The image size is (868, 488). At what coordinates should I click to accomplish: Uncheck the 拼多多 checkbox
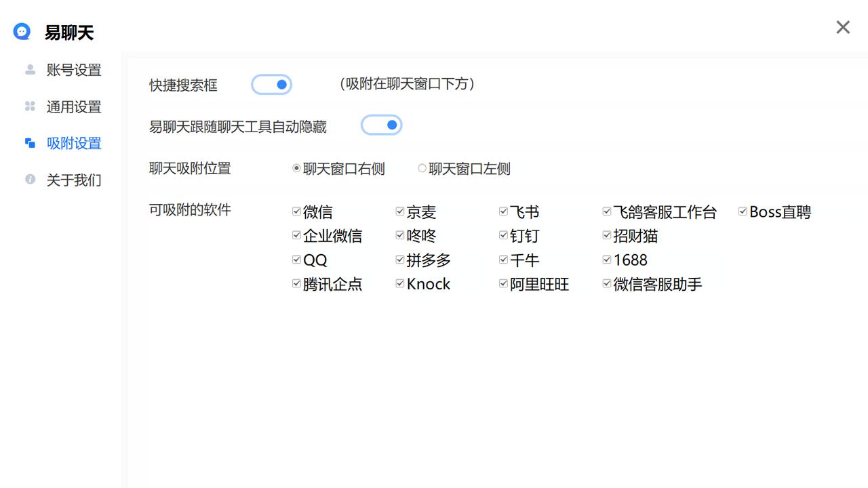[400, 260]
